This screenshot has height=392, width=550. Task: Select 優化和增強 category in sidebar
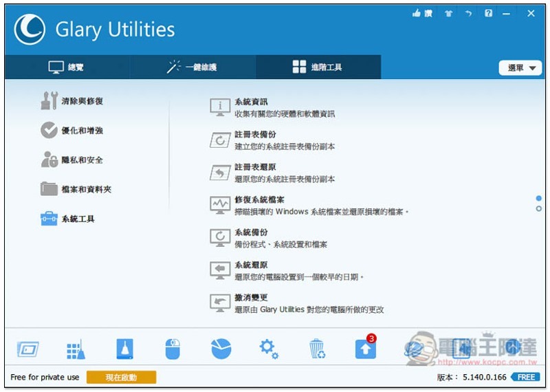point(72,130)
